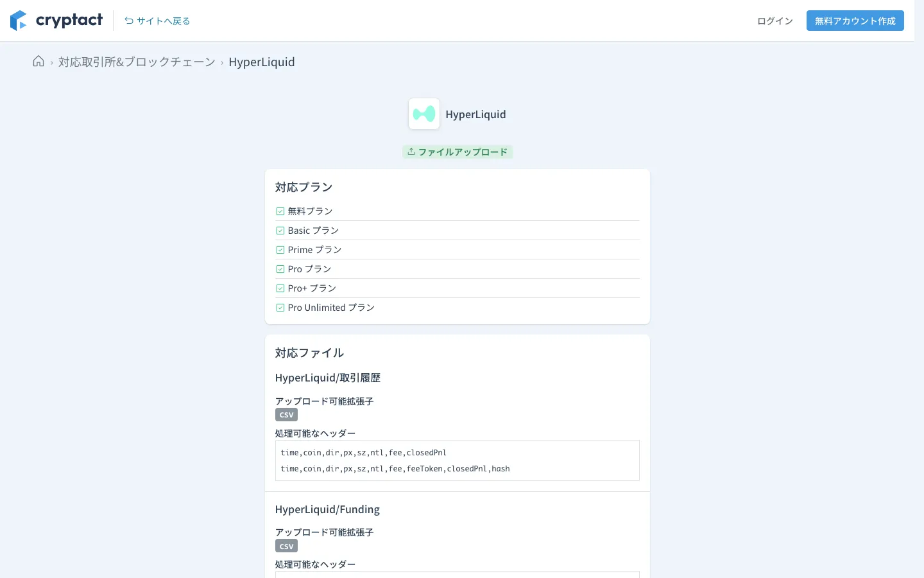The image size is (924, 578).
Task: Click the cryptact logo
Action: click(x=56, y=21)
